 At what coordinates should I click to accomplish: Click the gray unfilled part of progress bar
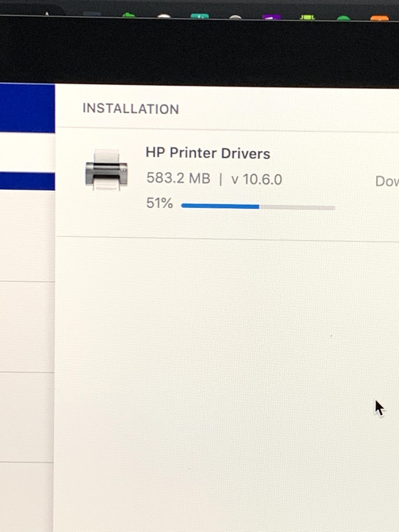(297, 207)
